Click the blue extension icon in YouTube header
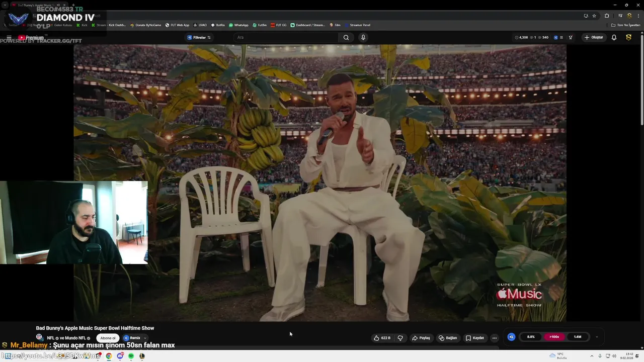Image resolution: width=644 pixels, height=362 pixels. (556, 37)
